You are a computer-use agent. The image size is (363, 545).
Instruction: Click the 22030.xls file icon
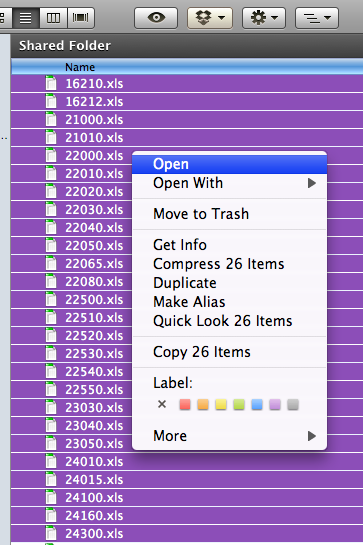pos(51,210)
